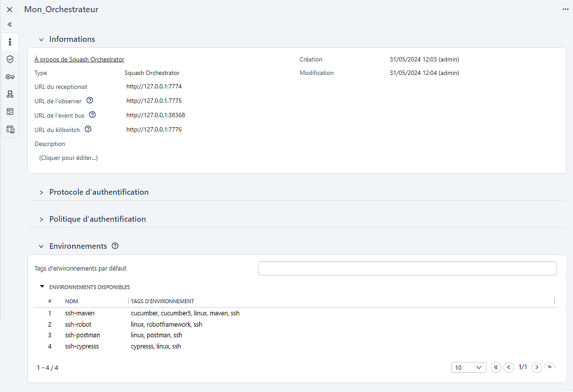The height and width of the screenshot is (392, 573).
Task: Go to the next page of environments
Action: tap(537, 368)
